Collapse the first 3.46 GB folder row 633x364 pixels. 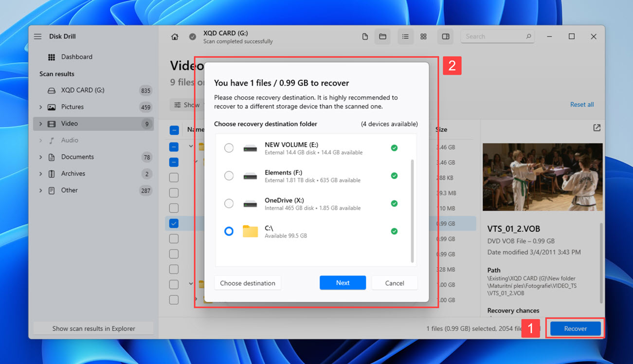point(191,146)
